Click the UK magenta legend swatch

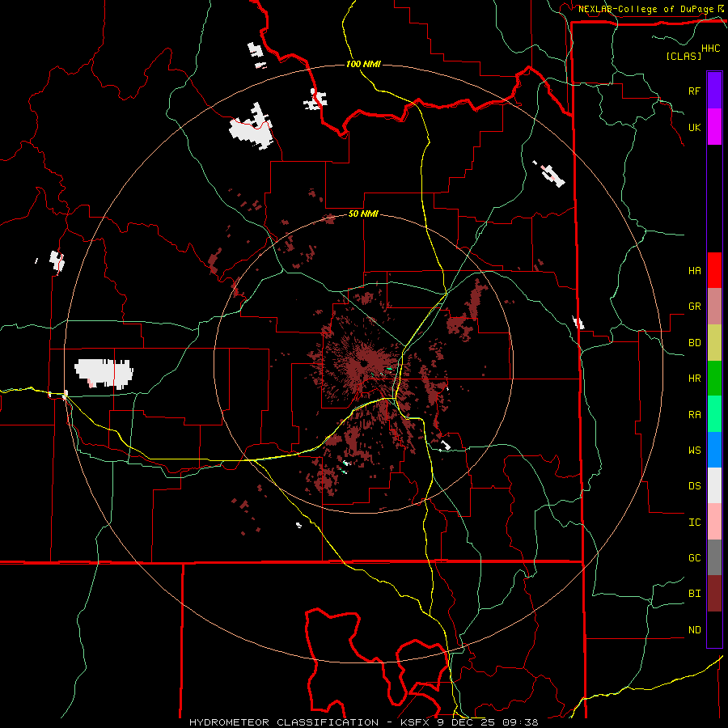tap(714, 127)
